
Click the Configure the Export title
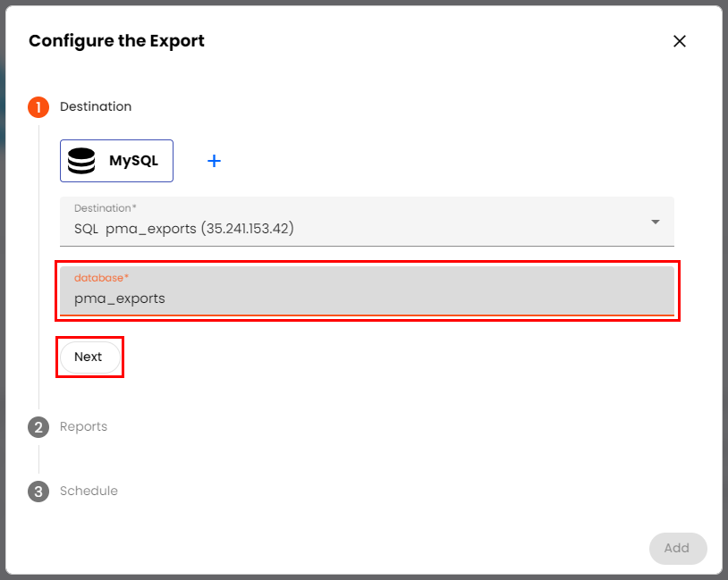pyautogui.click(x=116, y=41)
